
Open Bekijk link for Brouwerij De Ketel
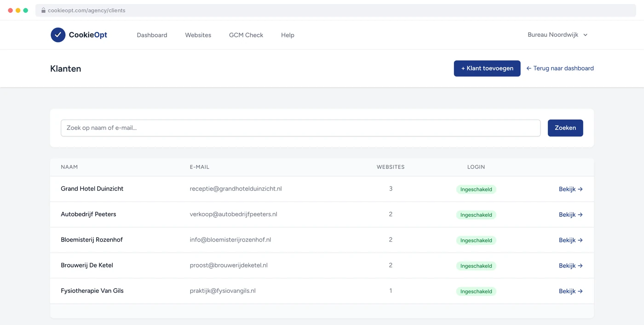coord(571,266)
